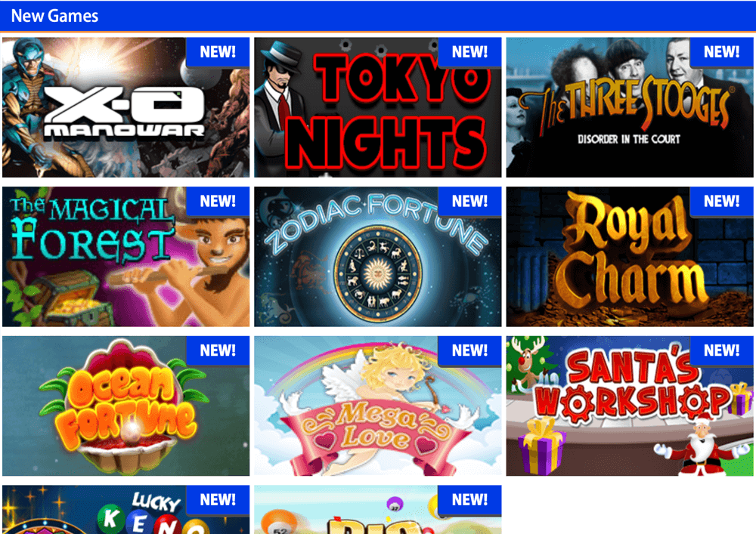
Task: Launch the Tokyo Nights game tile
Action: (x=377, y=107)
